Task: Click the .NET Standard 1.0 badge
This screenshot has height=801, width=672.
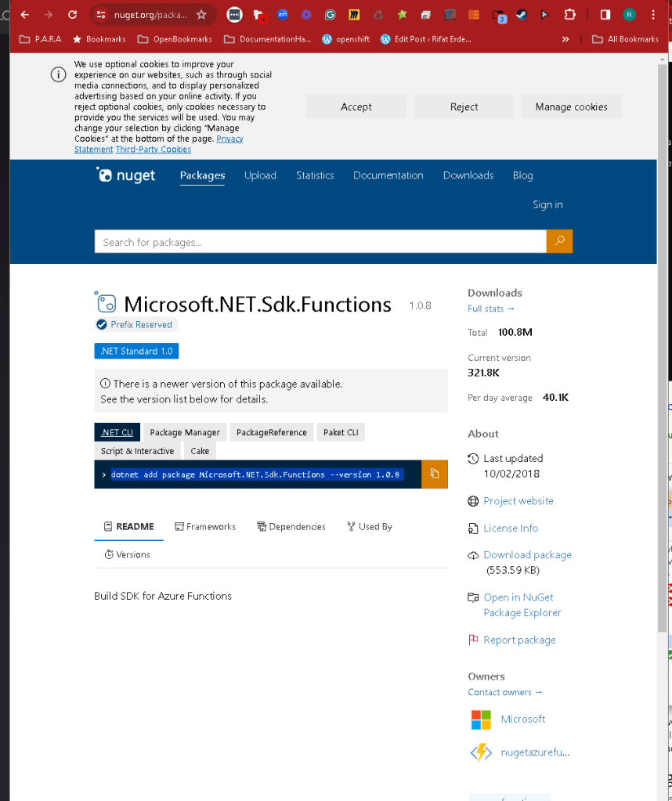Action: point(136,351)
